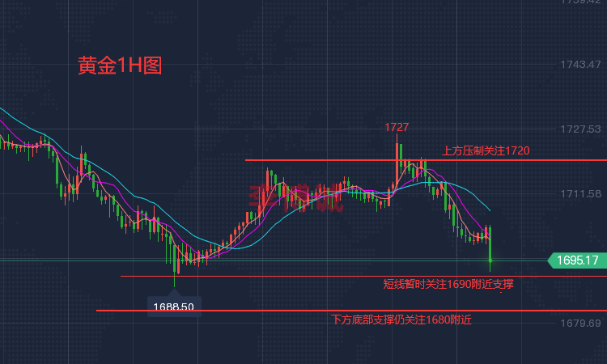The width and height of the screenshot is (607, 364).
Task: Select the latest long green candle at right
Action: click(490, 247)
